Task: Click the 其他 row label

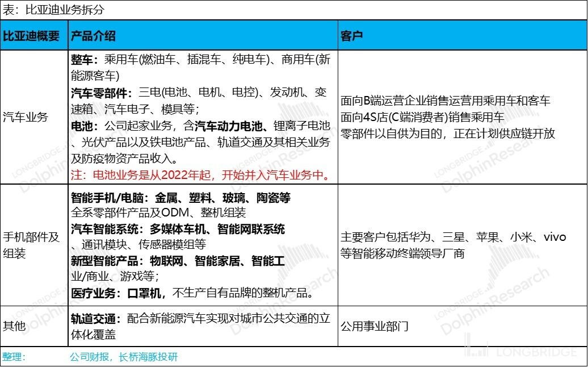Action: coord(14,326)
